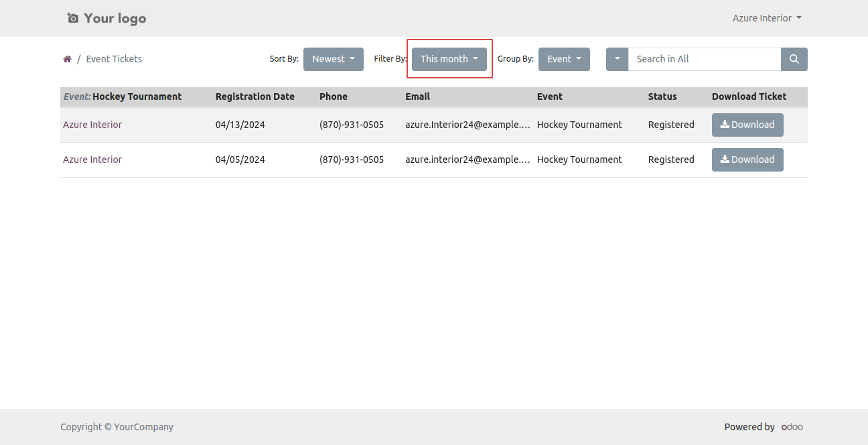Open the Odoo link in footer
Screen dimensions: 868x445
792,427
